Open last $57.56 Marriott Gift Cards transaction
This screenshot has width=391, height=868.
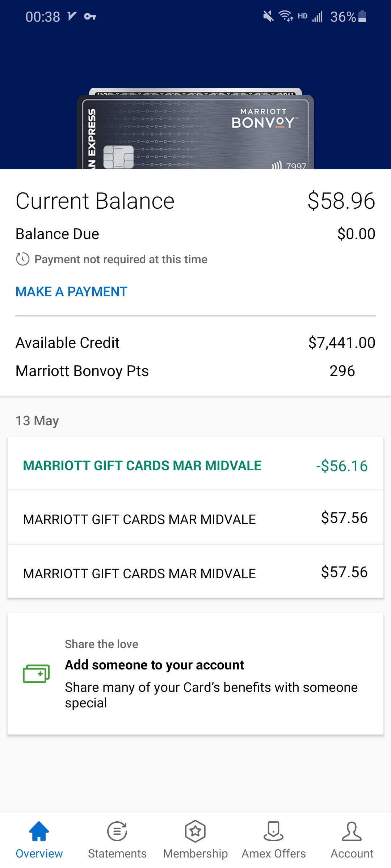point(195,571)
